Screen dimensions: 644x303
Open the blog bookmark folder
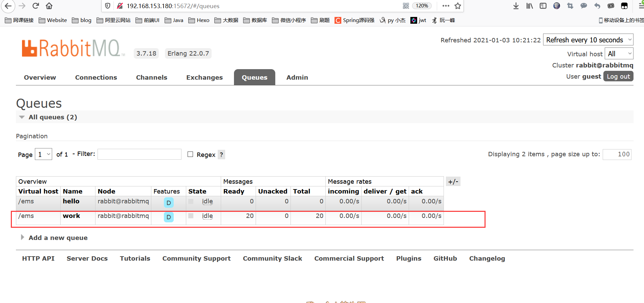[x=82, y=20]
